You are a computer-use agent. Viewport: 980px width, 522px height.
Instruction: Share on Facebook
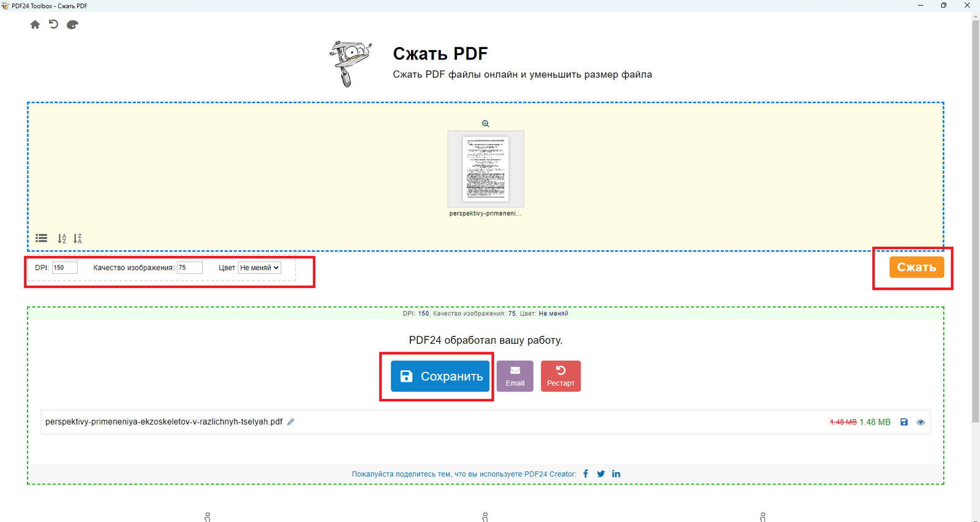pyautogui.click(x=586, y=474)
